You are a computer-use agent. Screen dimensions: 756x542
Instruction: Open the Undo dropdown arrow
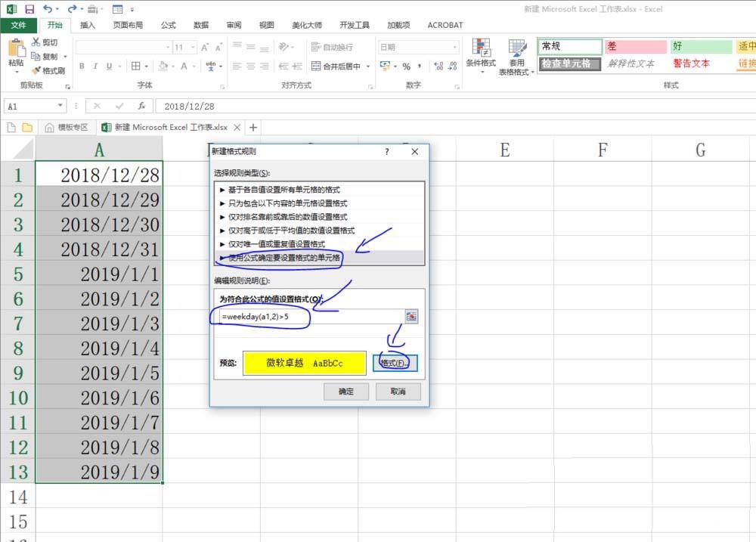57,9
